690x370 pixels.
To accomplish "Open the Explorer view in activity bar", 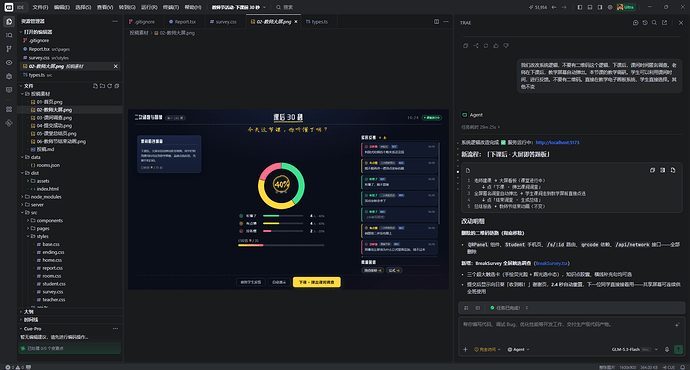I will (9, 22).
